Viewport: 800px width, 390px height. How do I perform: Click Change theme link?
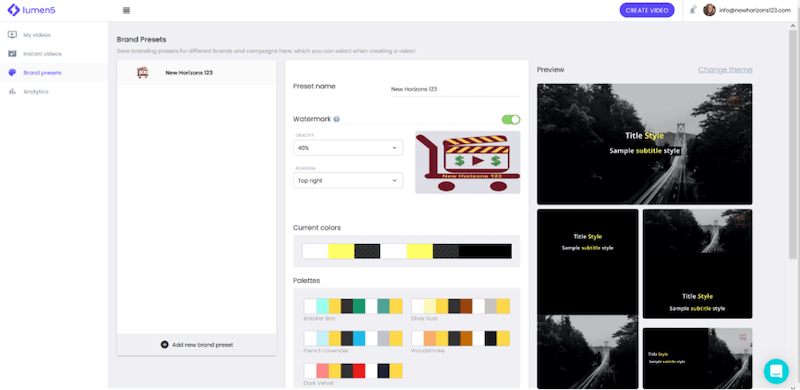tap(725, 69)
